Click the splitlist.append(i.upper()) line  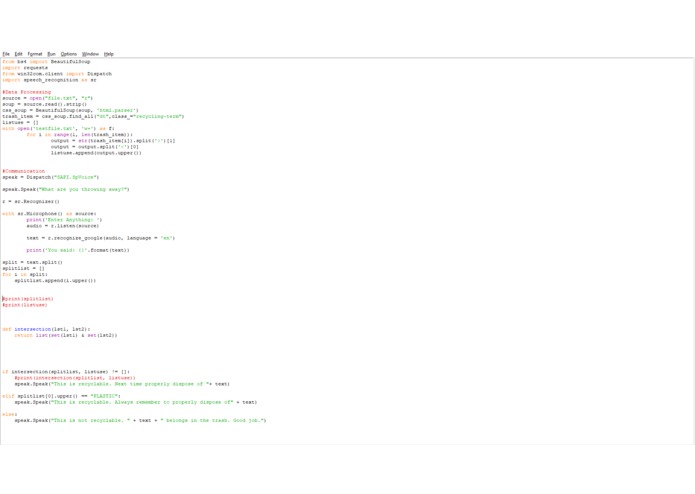tap(55, 280)
